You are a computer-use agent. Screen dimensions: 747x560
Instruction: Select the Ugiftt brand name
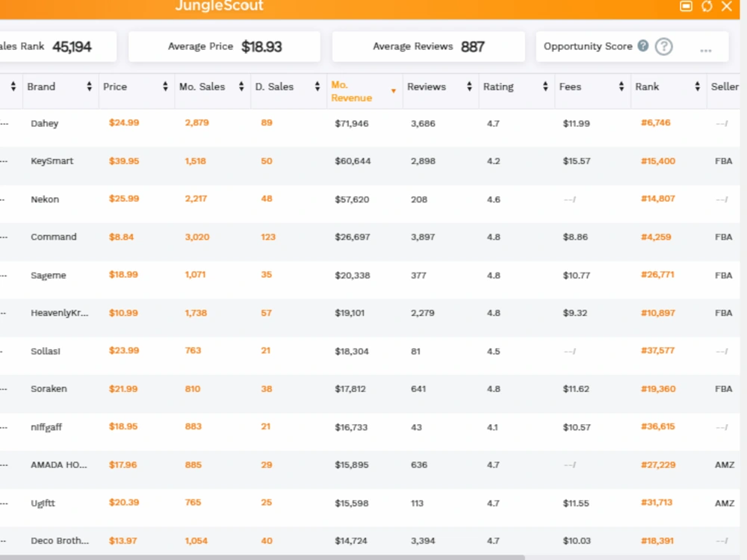click(43, 503)
